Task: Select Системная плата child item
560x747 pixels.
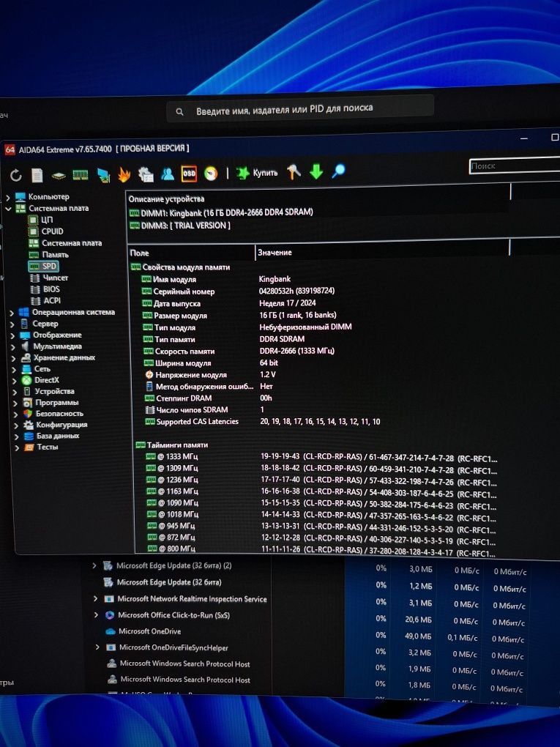Action: click(72, 243)
